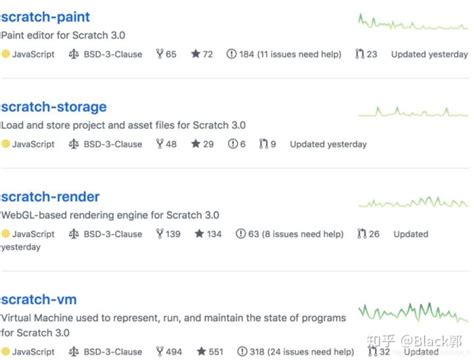
Task: Open the scratch-render repository
Action: click(50, 197)
